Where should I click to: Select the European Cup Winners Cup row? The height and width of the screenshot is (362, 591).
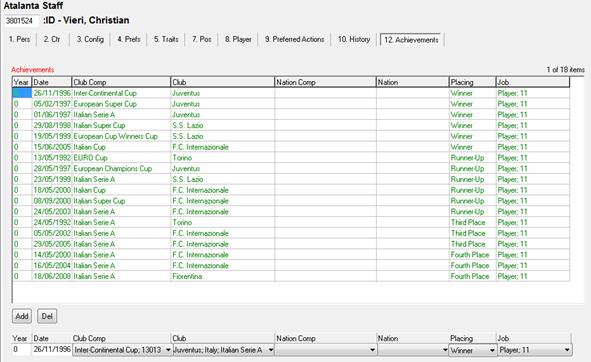291,136
